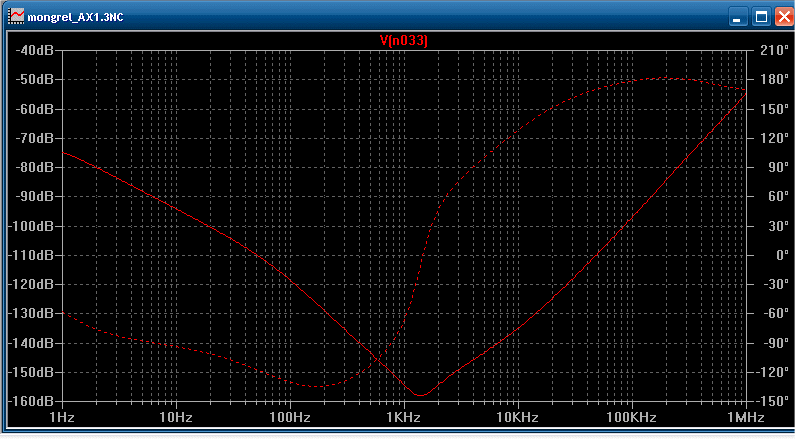The width and height of the screenshot is (795, 439).
Task: Click the 1Hz frequency axis label
Action: click(62, 418)
